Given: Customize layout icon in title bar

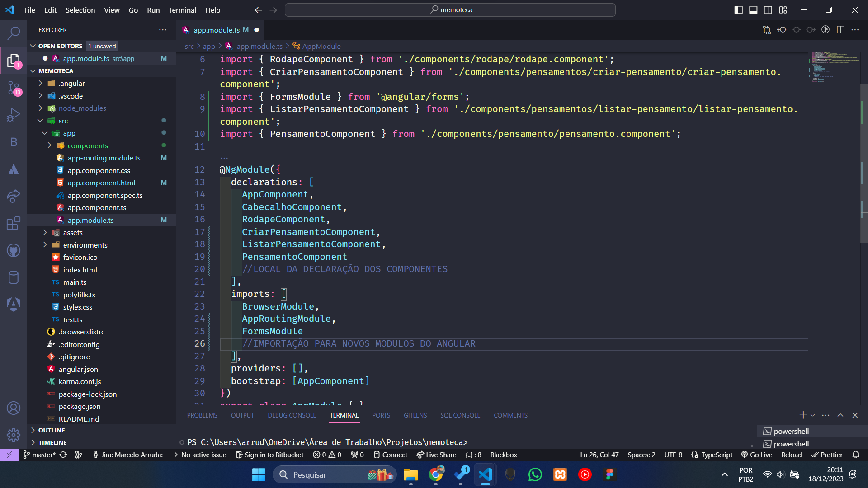Looking at the screenshot, I should (x=783, y=10).
